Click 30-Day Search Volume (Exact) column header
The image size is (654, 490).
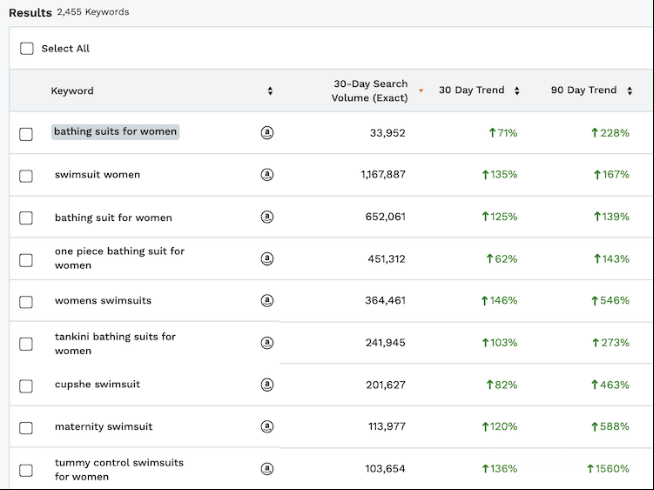[370, 91]
